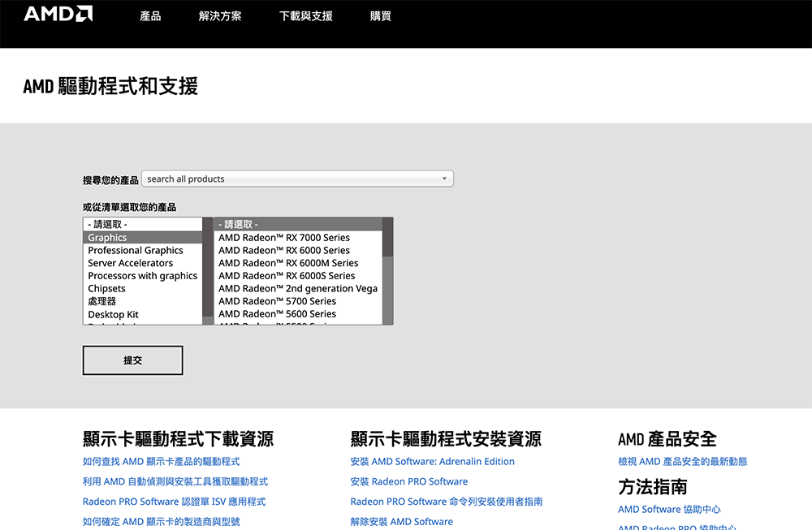
Task: Select Desktop Kit category
Action: 142,315
